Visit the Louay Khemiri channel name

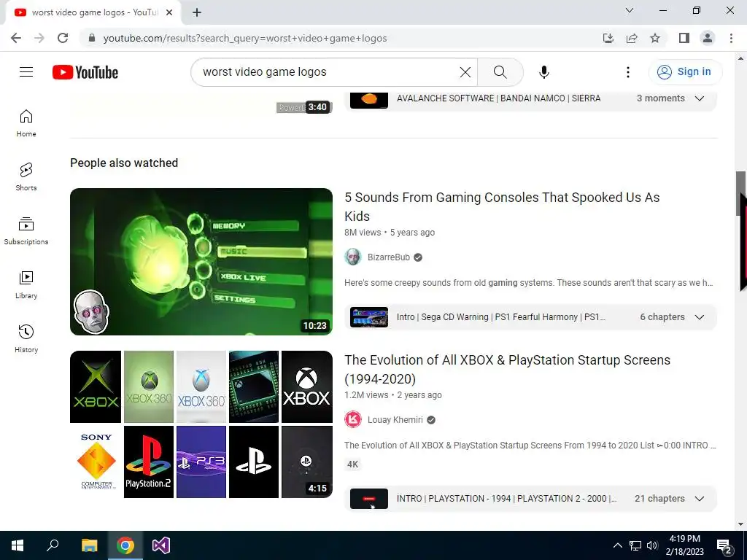tap(395, 420)
